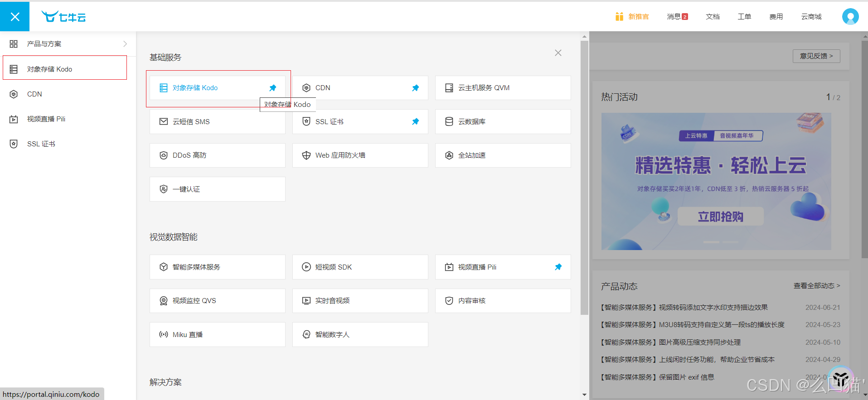Click the sidebar 视频直播 Pili icon
Image resolution: width=868 pixels, height=400 pixels.
coord(14,119)
